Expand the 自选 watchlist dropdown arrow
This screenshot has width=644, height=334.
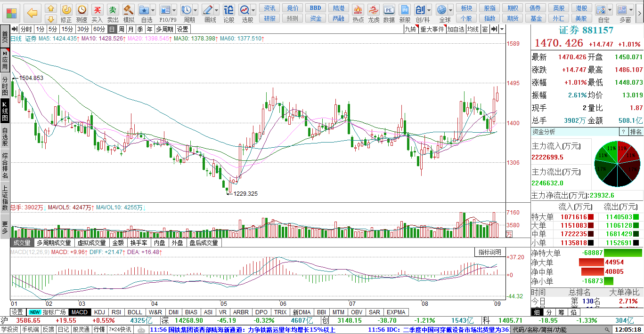(x=154, y=9)
